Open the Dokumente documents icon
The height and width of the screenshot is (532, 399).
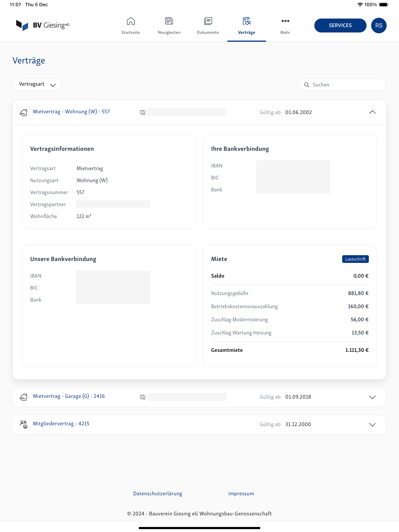208,21
